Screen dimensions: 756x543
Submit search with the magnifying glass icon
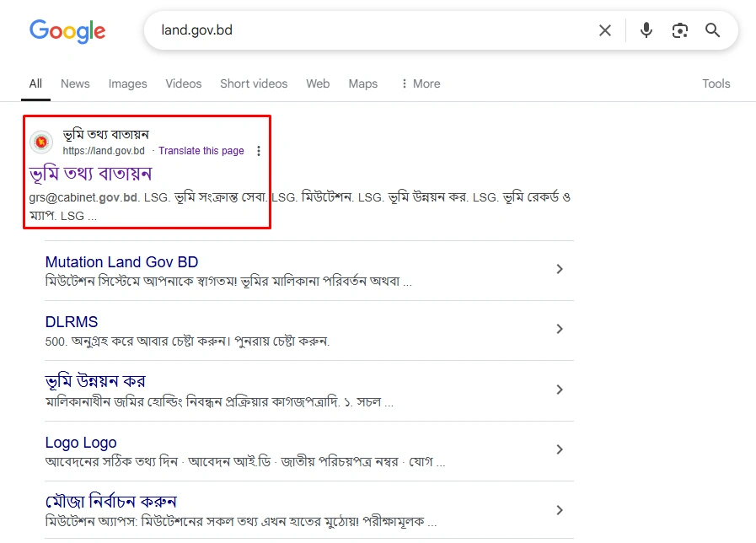coord(713,30)
